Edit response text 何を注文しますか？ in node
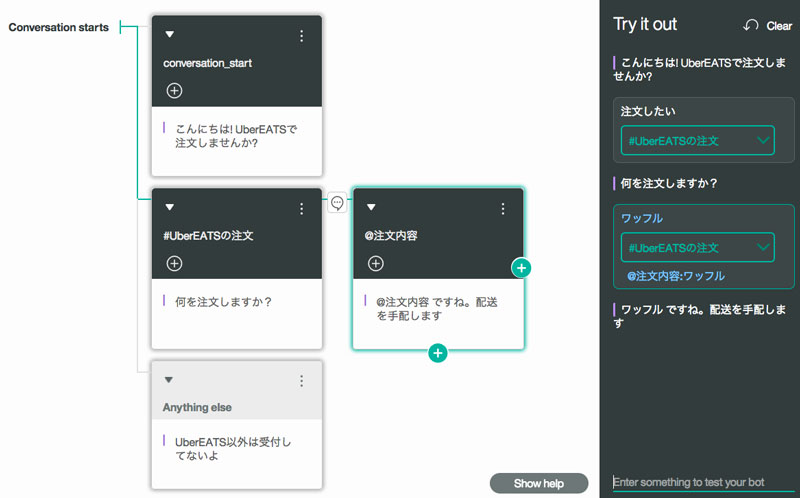800x498 pixels. [223, 302]
